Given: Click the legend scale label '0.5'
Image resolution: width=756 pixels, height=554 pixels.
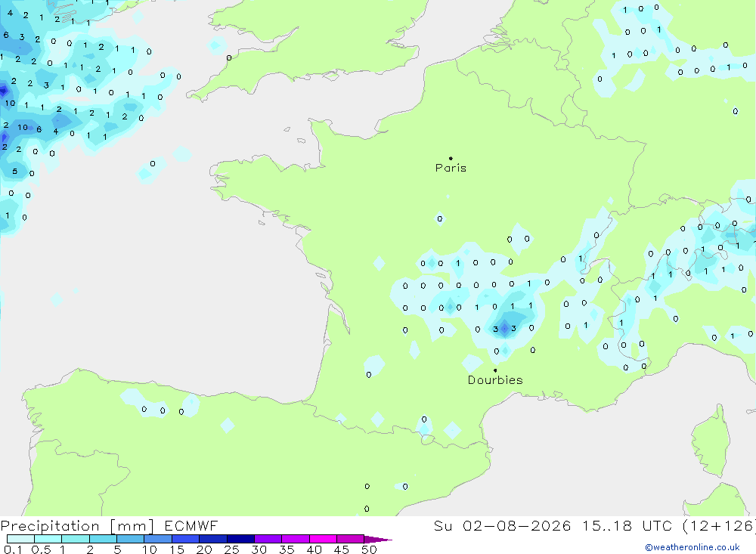Looking at the screenshot, I should coord(41,549).
